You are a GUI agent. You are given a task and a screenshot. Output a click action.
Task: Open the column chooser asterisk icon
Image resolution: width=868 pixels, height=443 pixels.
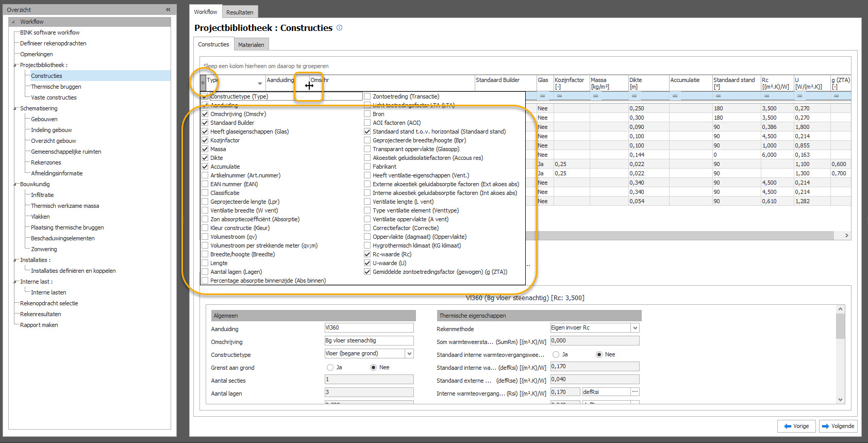[x=203, y=83]
